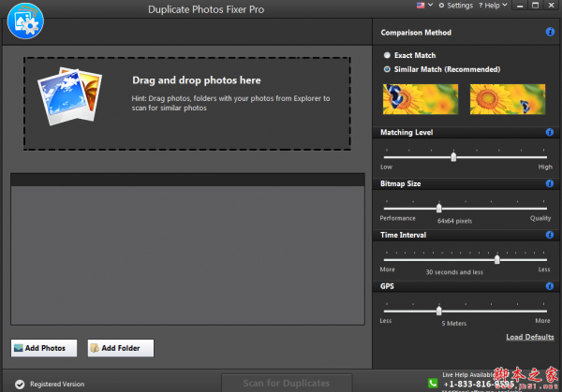This screenshot has width=562, height=392.
Task: Click the right sunflower sample thumbnail
Action: pos(508,99)
